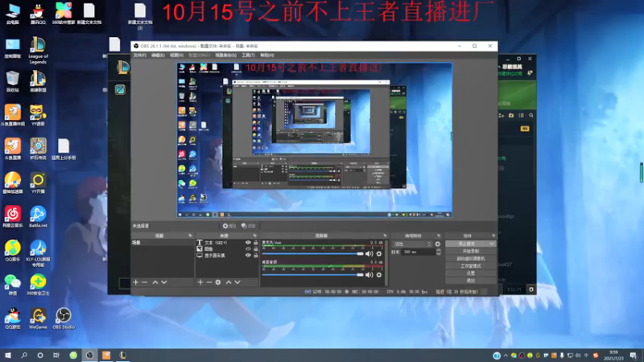Toggle the lock on the 文本 (GDI+) source

(x=256, y=243)
